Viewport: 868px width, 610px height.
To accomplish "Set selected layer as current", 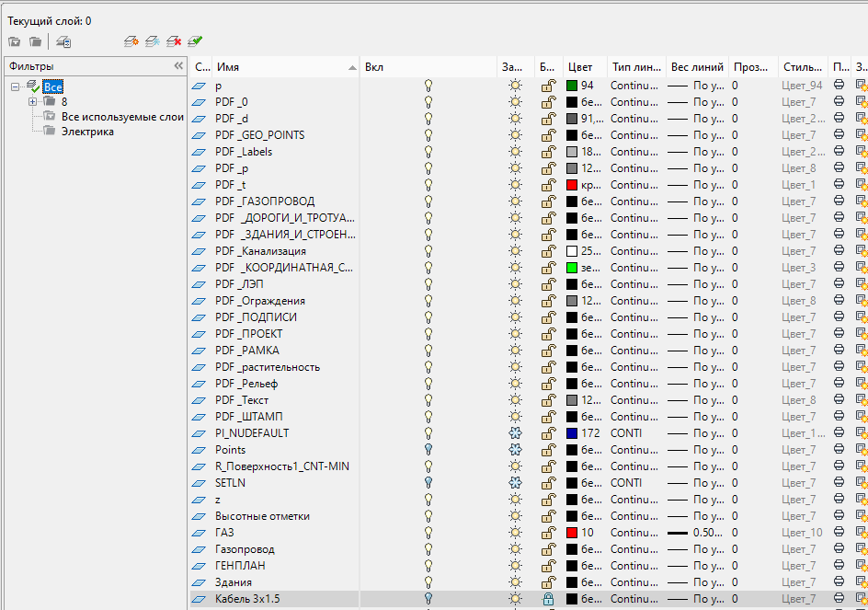I will [x=196, y=41].
